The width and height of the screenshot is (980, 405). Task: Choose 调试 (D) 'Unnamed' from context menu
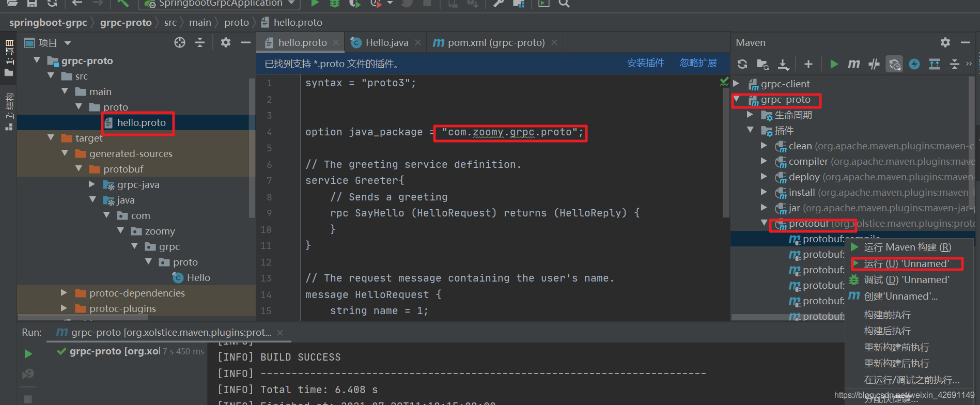click(x=909, y=280)
